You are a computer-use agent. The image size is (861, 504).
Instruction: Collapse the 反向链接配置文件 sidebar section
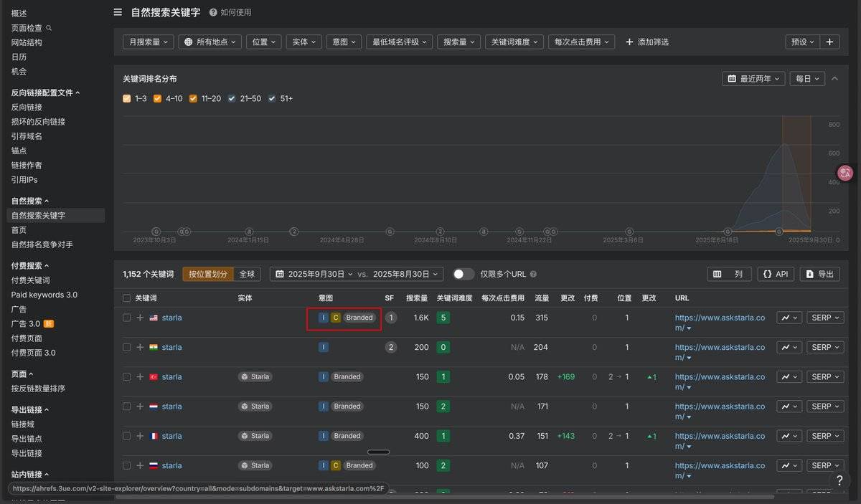tap(45, 92)
